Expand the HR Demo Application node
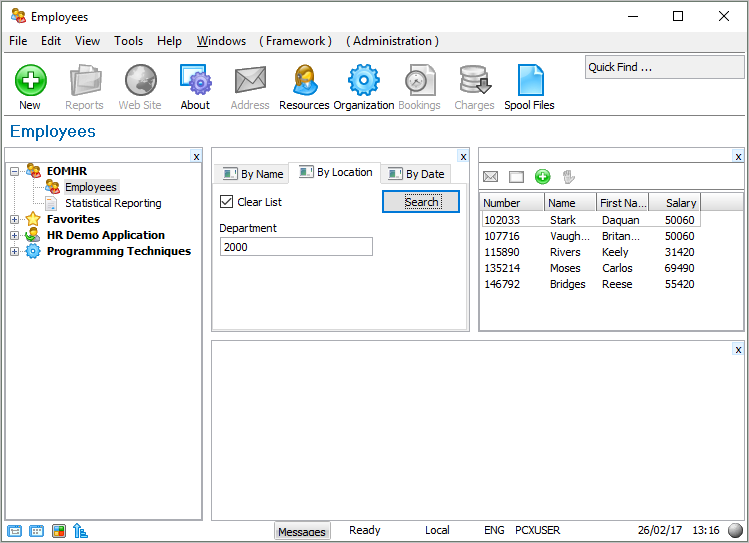 coord(15,235)
